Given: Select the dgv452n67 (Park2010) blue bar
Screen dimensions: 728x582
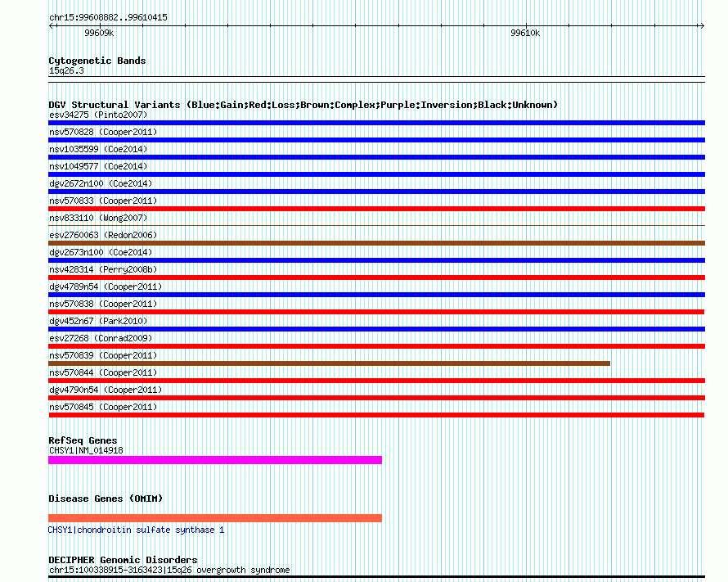Looking at the screenshot, I should (x=376, y=329).
